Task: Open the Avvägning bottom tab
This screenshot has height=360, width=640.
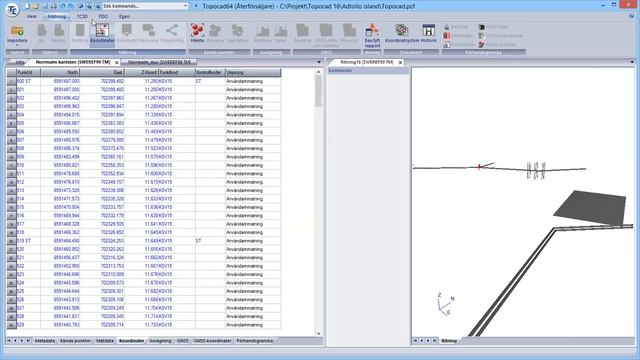Action: pos(160,340)
